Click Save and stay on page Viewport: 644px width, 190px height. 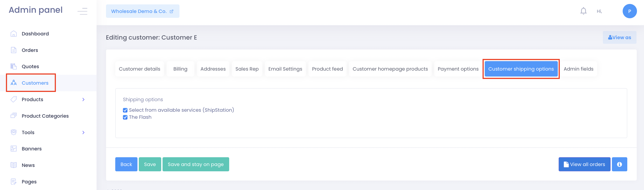point(196,164)
